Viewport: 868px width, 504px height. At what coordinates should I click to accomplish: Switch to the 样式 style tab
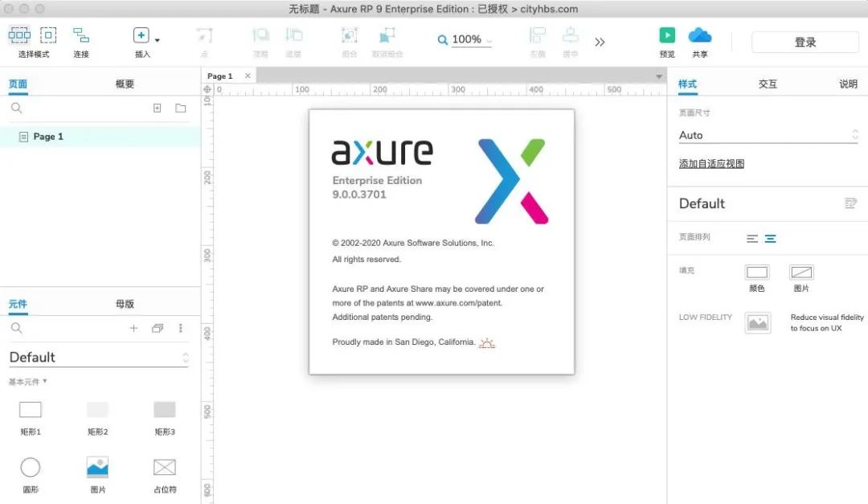pyautogui.click(x=687, y=84)
